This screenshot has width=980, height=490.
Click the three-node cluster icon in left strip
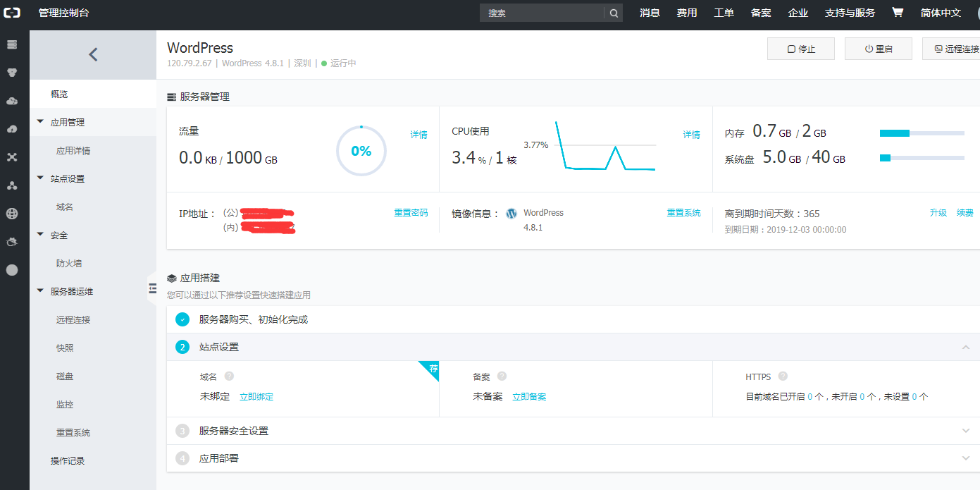(x=12, y=185)
